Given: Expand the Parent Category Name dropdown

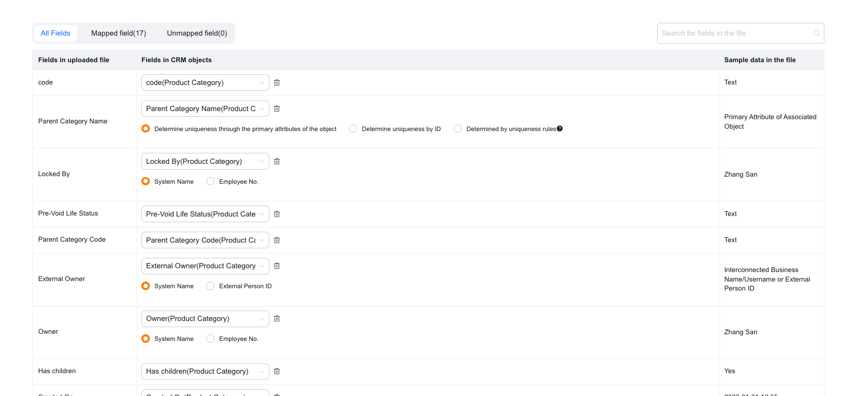Looking at the screenshot, I should point(205,109).
